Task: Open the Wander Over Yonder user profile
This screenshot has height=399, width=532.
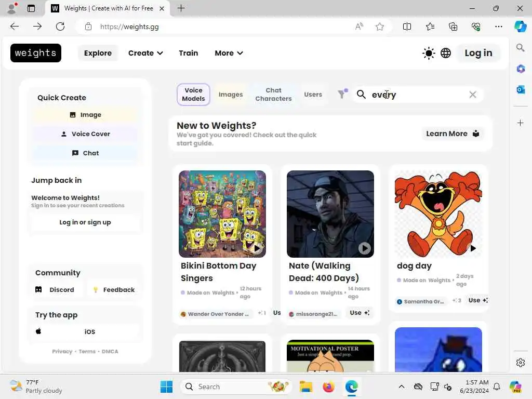Action: point(215,314)
